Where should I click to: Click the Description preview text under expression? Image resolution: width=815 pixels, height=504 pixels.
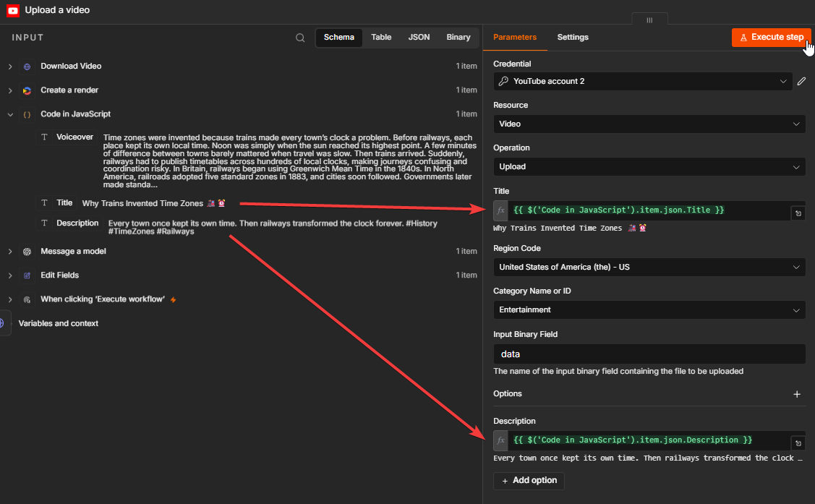pos(648,458)
